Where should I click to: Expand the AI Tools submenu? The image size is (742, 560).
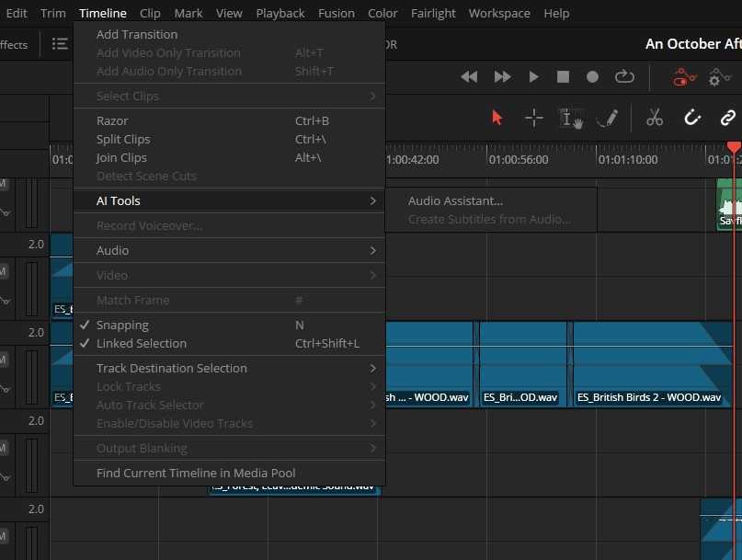click(229, 200)
